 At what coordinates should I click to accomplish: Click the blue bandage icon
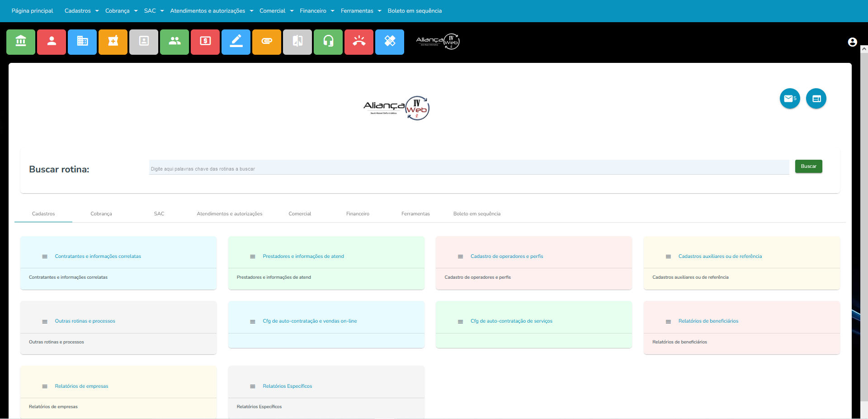point(390,42)
